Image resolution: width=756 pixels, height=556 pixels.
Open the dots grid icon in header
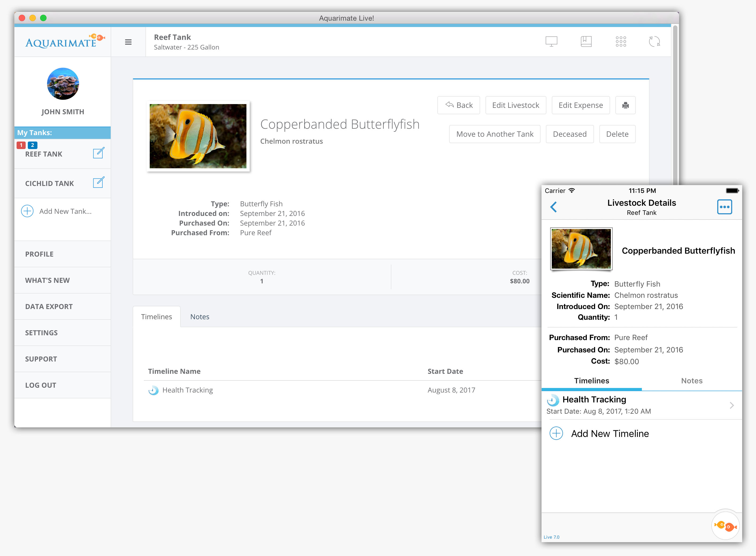[x=620, y=41]
